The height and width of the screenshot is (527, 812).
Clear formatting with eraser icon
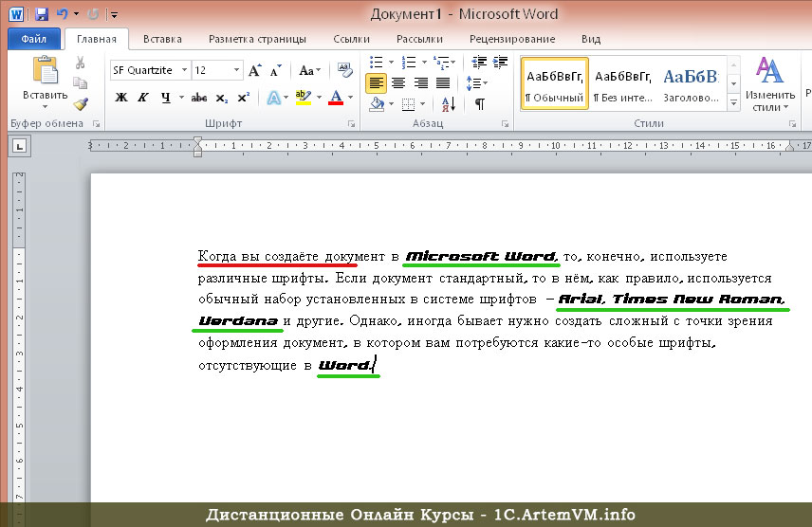[345, 70]
